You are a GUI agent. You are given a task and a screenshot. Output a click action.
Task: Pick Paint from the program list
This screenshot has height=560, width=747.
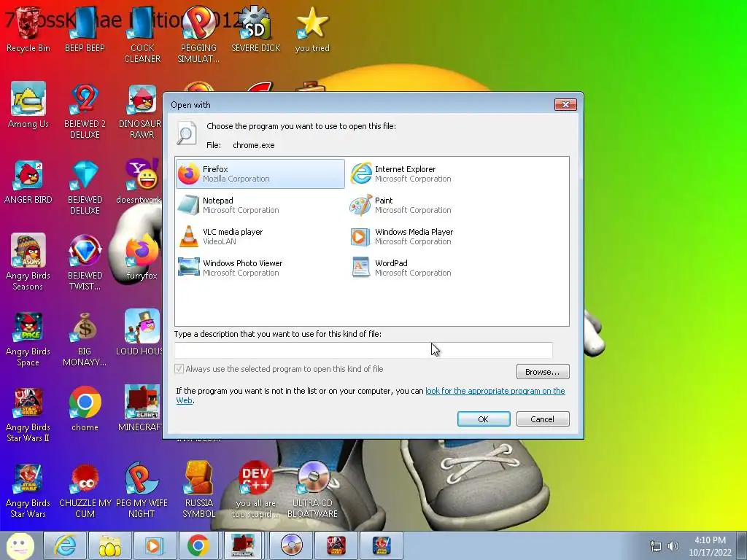[x=433, y=205]
